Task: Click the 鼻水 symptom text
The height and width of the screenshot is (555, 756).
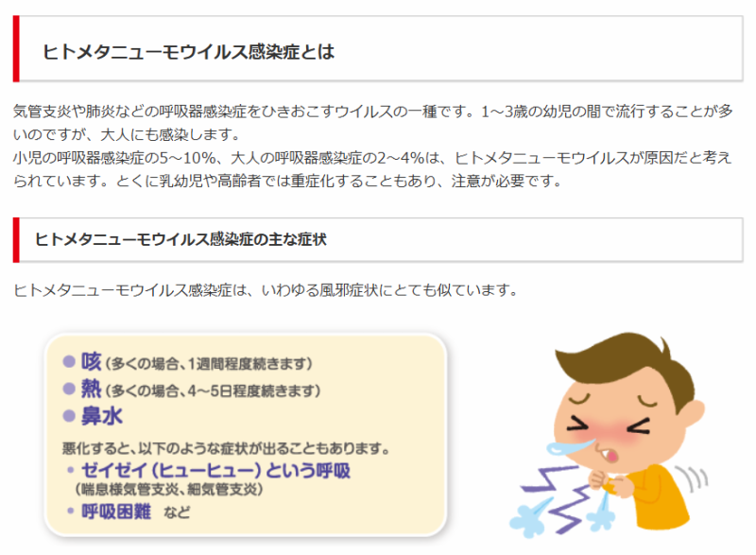Action: click(x=102, y=416)
